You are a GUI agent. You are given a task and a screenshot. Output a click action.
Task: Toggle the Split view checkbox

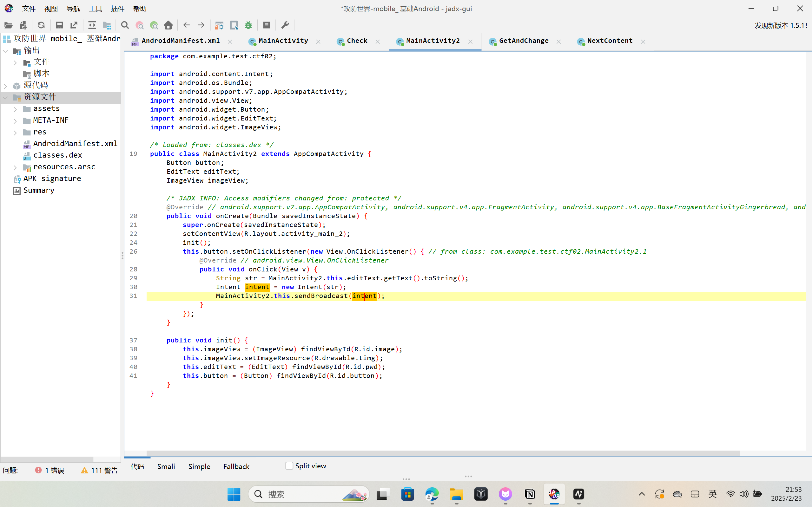pos(289,466)
